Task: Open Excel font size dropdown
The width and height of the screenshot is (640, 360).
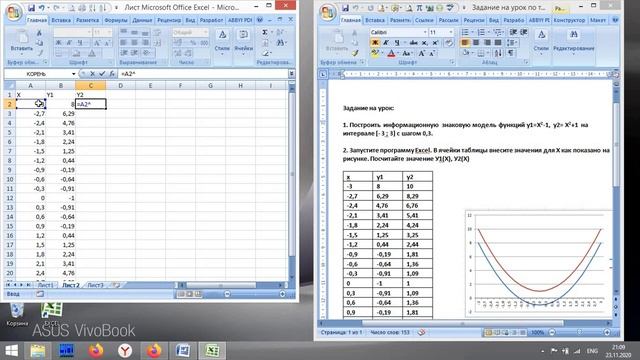Action: click(x=109, y=32)
